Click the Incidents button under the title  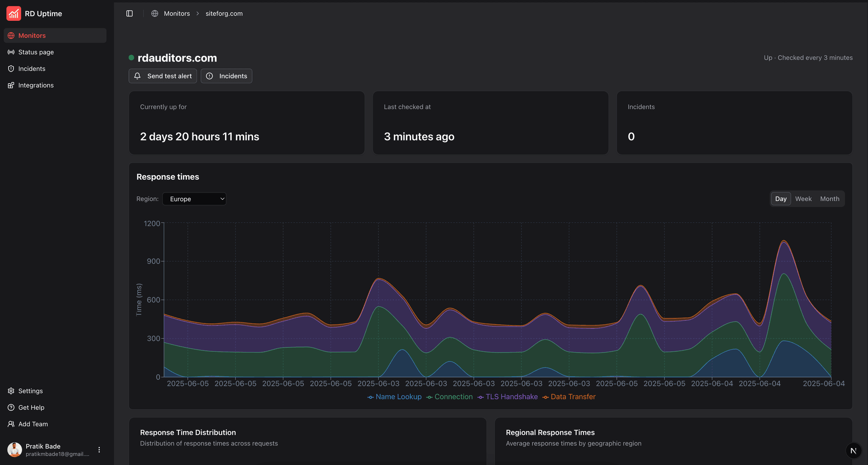226,76
